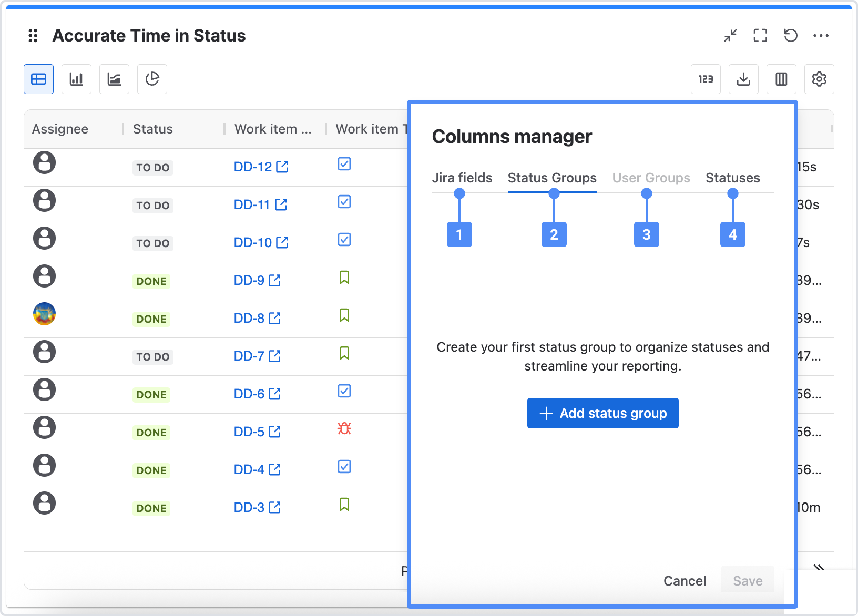Screen dimensions: 858x616
Task: Click the download export icon
Action: coord(743,79)
